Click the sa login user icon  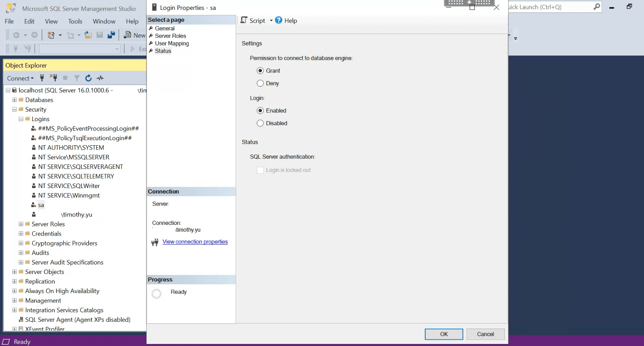point(34,205)
